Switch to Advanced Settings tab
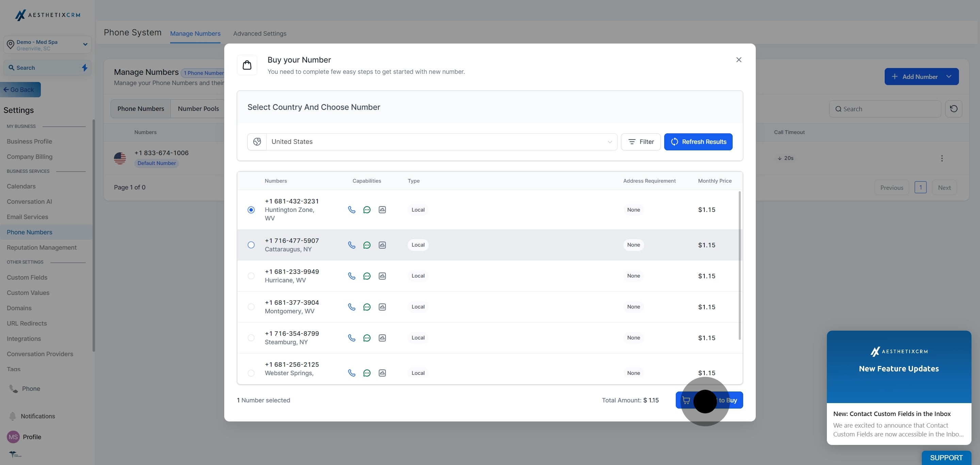The height and width of the screenshot is (465, 980). (259, 33)
